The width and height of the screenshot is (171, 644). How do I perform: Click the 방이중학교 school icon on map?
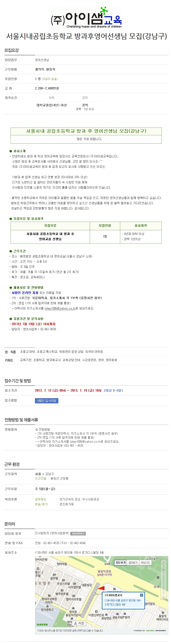pos(47,606)
